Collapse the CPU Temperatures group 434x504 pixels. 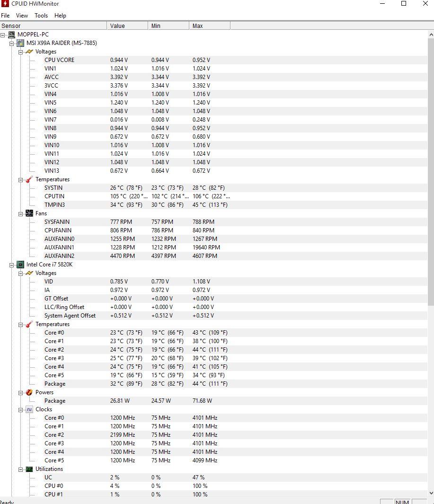(x=20, y=325)
